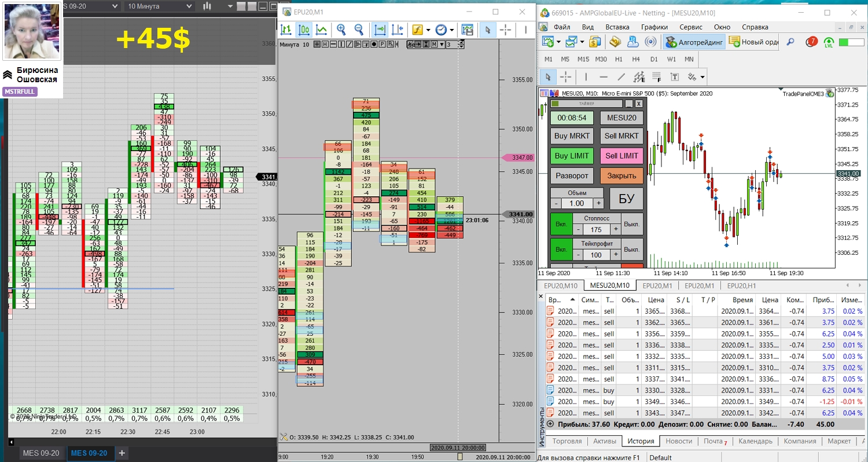The image size is (868, 462).
Task: Expand the periods clock dropdown arrow
Action: pyautogui.click(x=452, y=30)
